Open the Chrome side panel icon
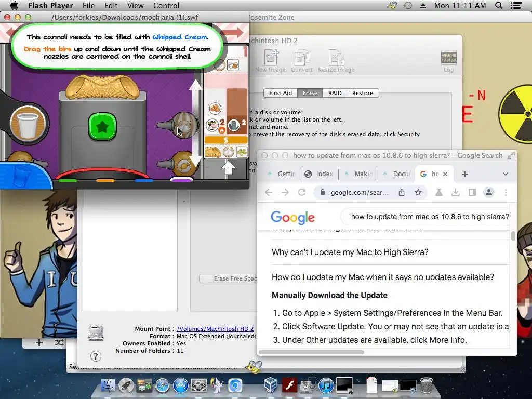Viewport: 532px width, 399px height. click(472, 192)
